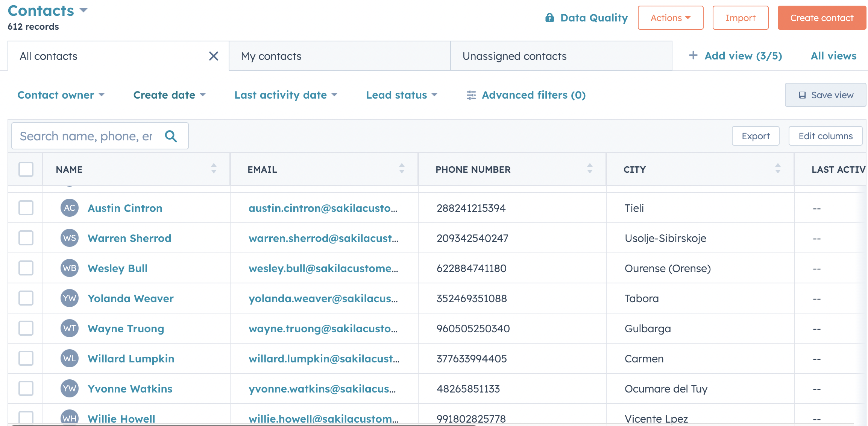Viewport: 868px width, 426px height.
Task: Check the checkbox beside Yvonne Watkins
Action: coord(25,388)
